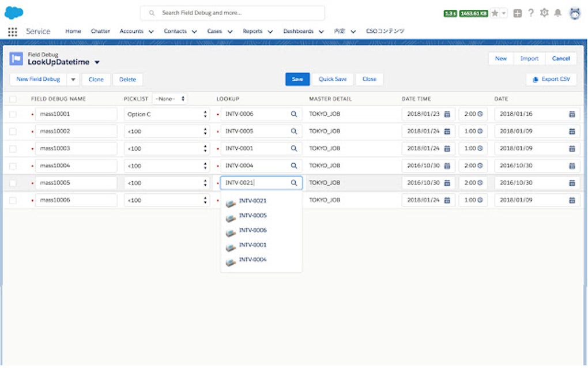Open the notifications bell icon
Viewport: 588px width, 368px height.
(x=557, y=13)
